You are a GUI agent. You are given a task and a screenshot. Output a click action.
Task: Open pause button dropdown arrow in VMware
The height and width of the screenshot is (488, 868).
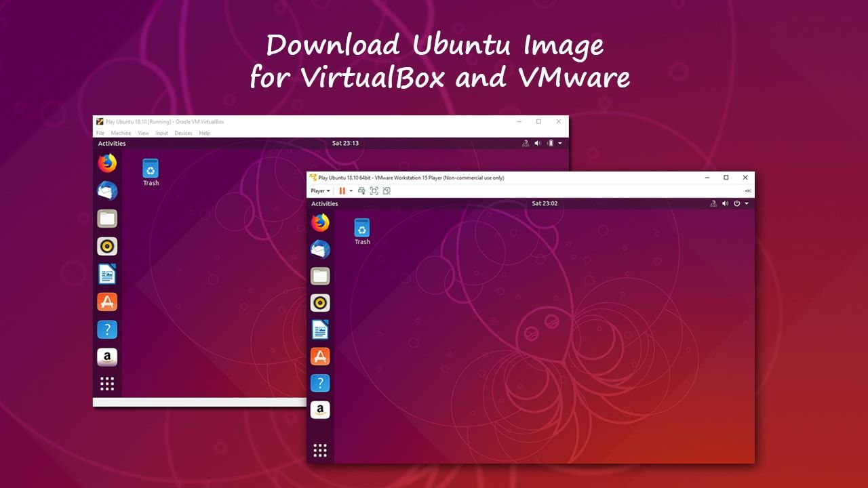tap(351, 191)
